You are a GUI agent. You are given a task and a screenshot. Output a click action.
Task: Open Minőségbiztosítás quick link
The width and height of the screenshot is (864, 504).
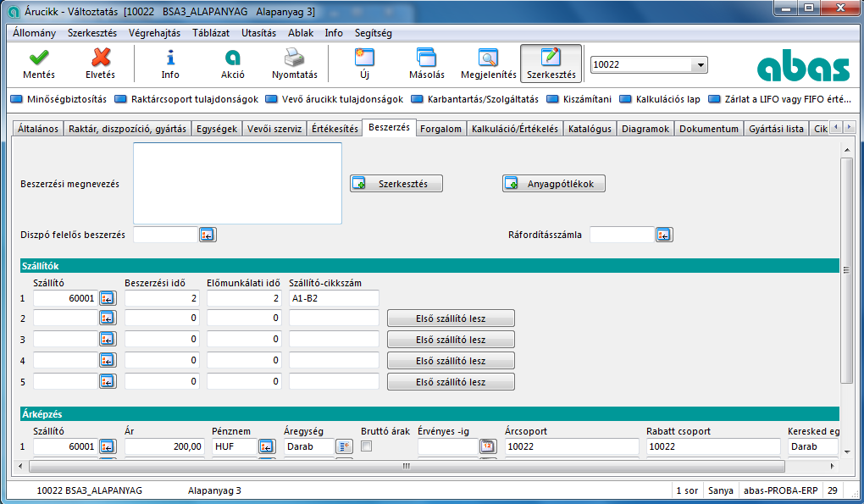coord(59,99)
